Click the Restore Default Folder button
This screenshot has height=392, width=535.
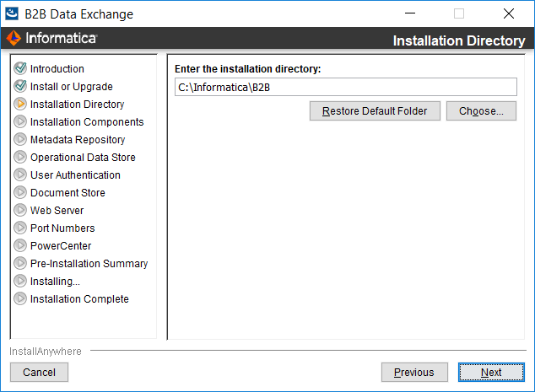tap(375, 111)
